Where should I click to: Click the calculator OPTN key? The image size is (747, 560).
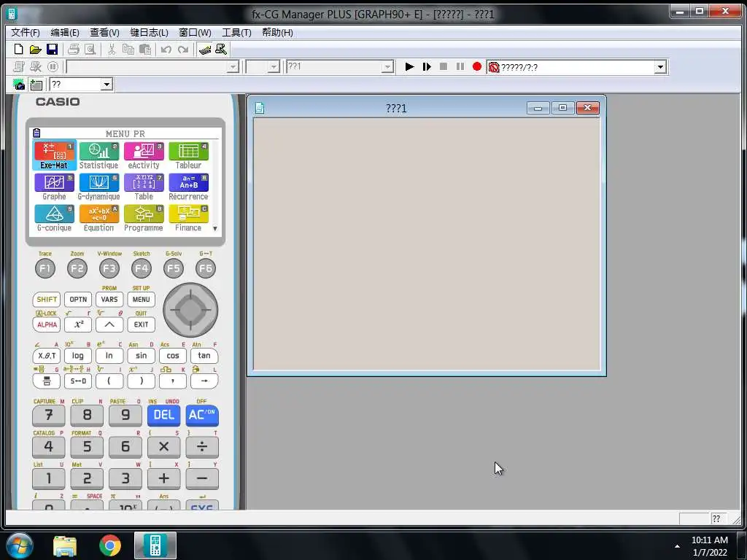point(78,300)
